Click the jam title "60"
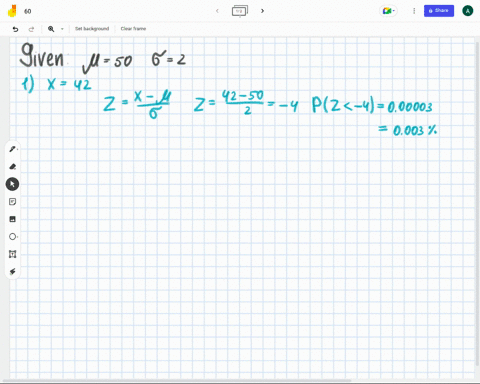This screenshot has width=480, height=384. tap(28, 11)
